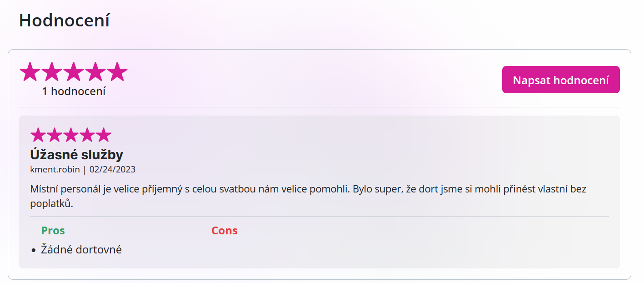This screenshot has width=644, height=283.
Task: Click the first star of the Úžasné služby review
Action: 38,135
